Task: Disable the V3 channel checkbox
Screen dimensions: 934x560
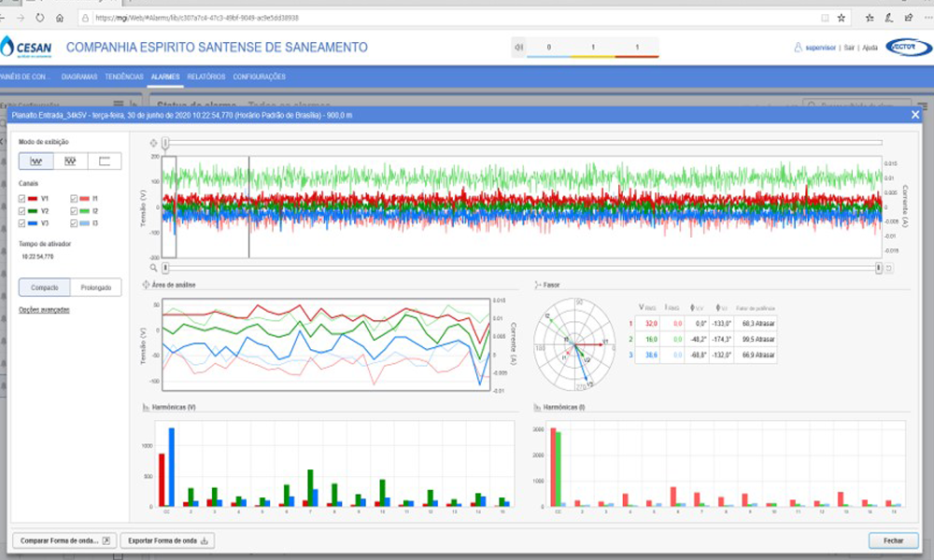Action: (x=23, y=223)
